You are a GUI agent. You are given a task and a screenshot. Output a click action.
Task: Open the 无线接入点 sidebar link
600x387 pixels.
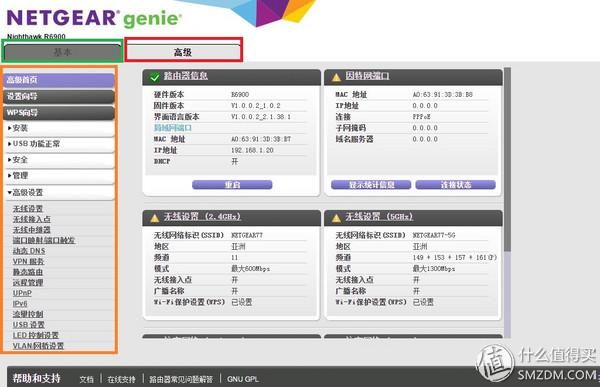[31, 219]
